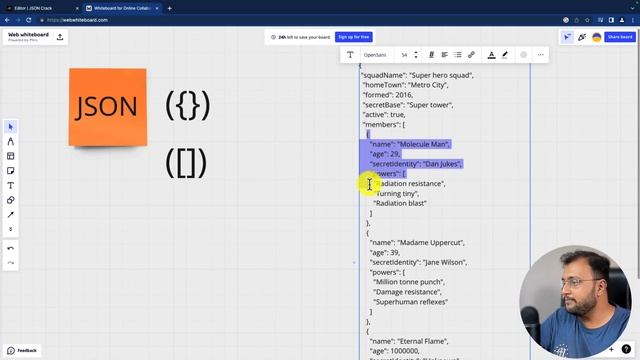Close the Editor JSON Crack tab

[77, 8]
